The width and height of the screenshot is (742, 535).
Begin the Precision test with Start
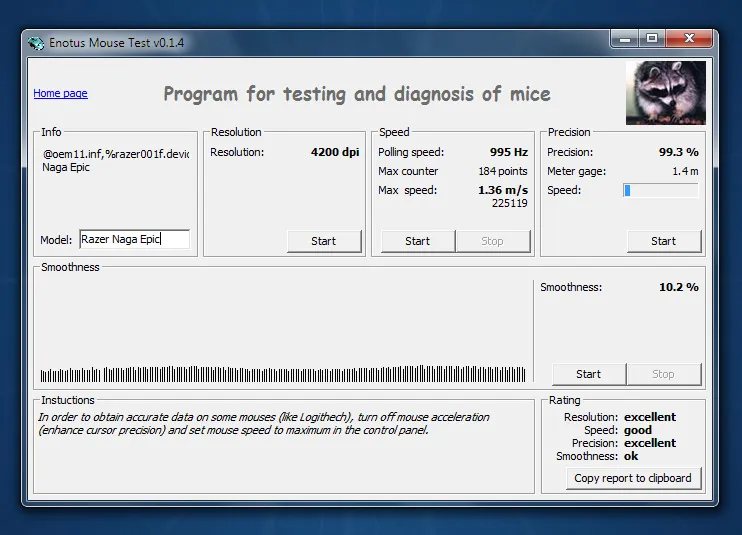[x=663, y=241]
